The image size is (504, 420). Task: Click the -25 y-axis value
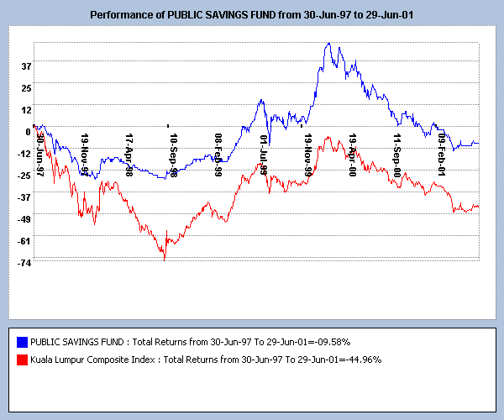point(24,176)
